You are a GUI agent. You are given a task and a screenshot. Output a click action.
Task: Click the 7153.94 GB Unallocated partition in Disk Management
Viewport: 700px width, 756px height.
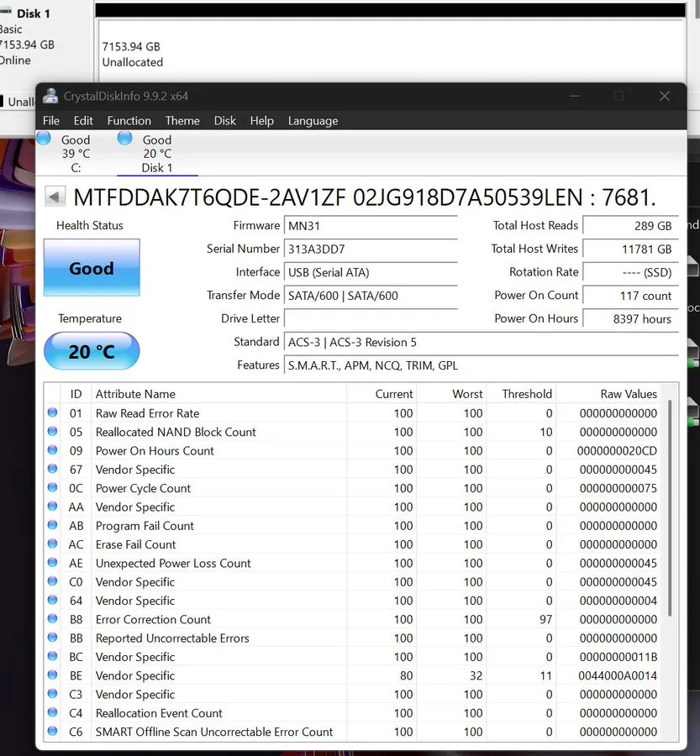[x=392, y=50]
